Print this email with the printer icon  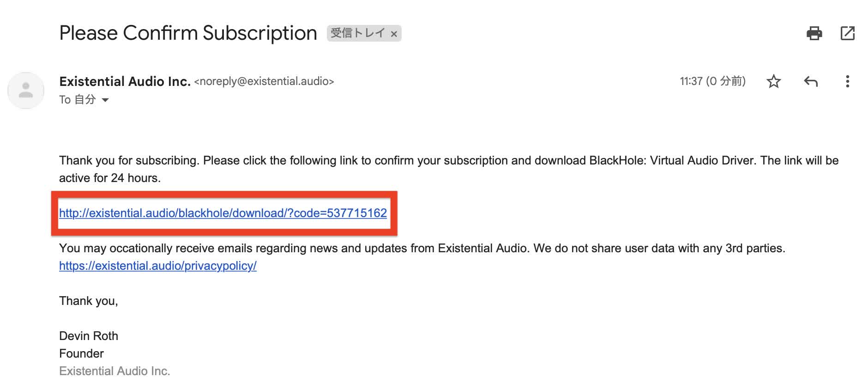(x=814, y=33)
